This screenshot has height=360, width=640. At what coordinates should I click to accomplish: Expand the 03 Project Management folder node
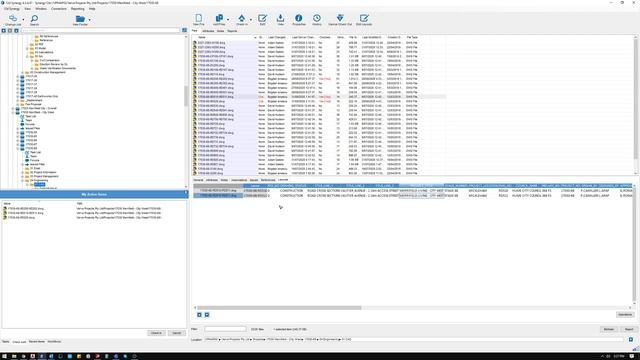coord(22,176)
